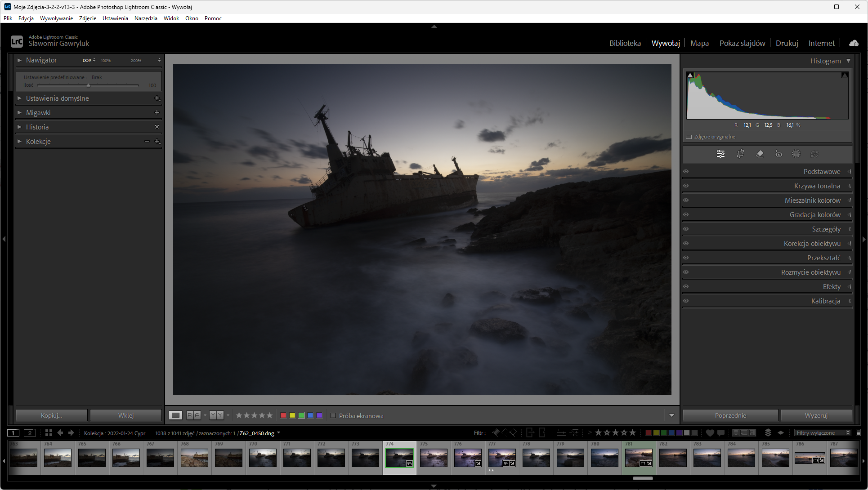Check the Zdjęcie oryginalne checkbox
This screenshot has height=490, width=868.
point(689,137)
